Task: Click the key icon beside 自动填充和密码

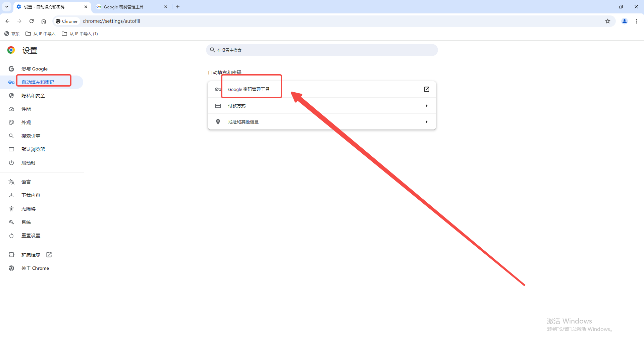Action: (11, 82)
